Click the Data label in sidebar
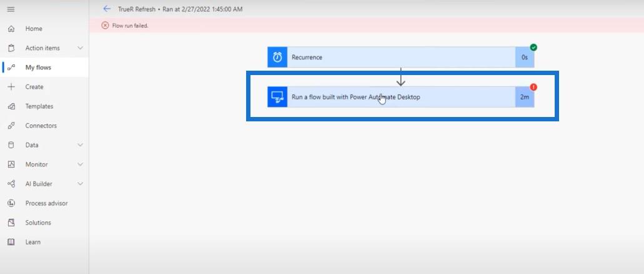Screen dimensions: 644x274 32,145
